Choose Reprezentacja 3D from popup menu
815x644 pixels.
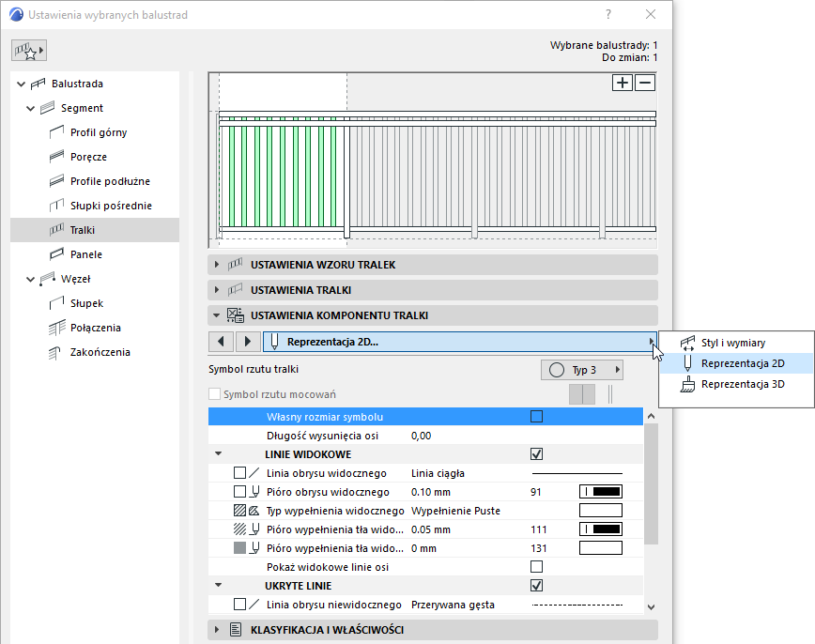[x=736, y=384]
